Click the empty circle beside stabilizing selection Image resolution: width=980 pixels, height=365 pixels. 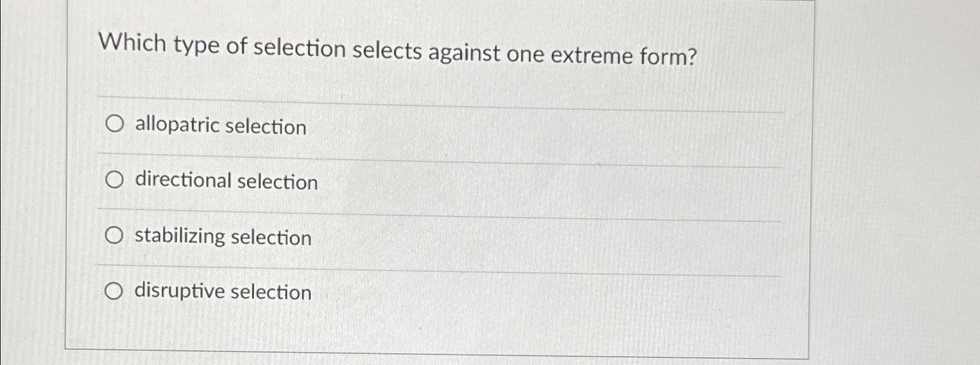click(x=115, y=235)
